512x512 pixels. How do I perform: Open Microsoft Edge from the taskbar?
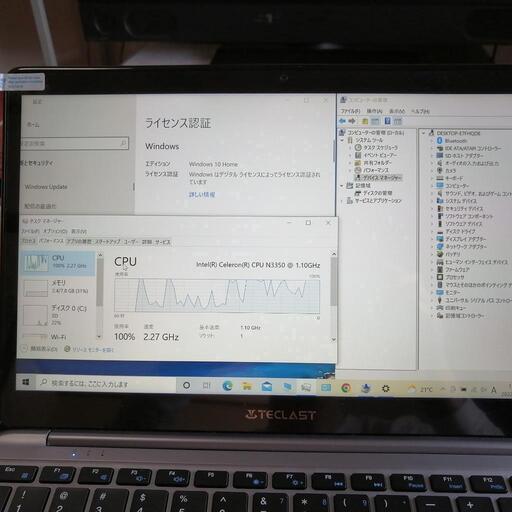(x=228, y=386)
